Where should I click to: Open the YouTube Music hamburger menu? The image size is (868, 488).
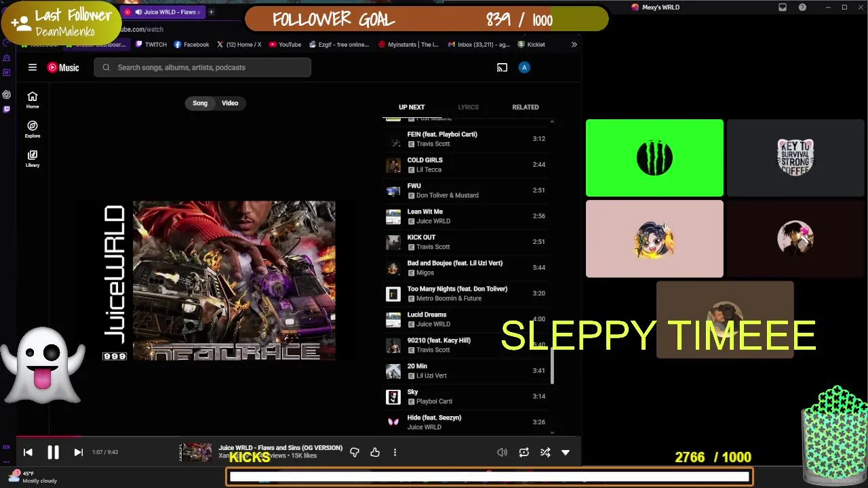click(x=32, y=67)
